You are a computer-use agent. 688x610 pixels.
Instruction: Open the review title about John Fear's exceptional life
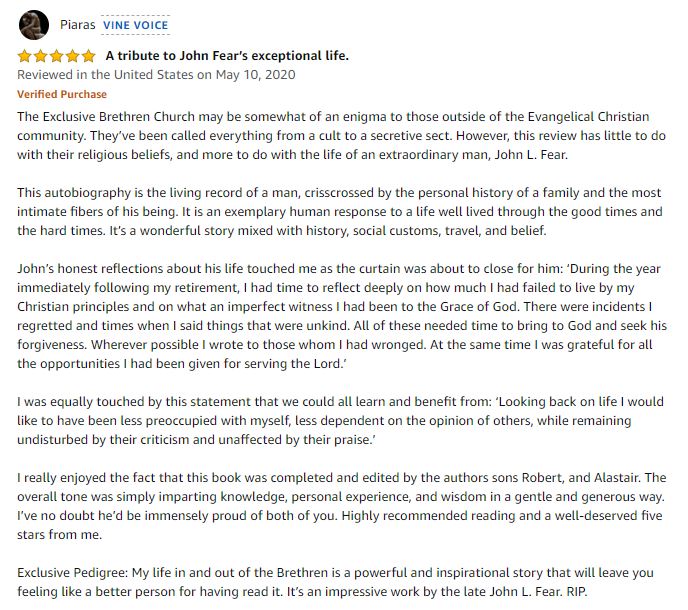(x=227, y=56)
